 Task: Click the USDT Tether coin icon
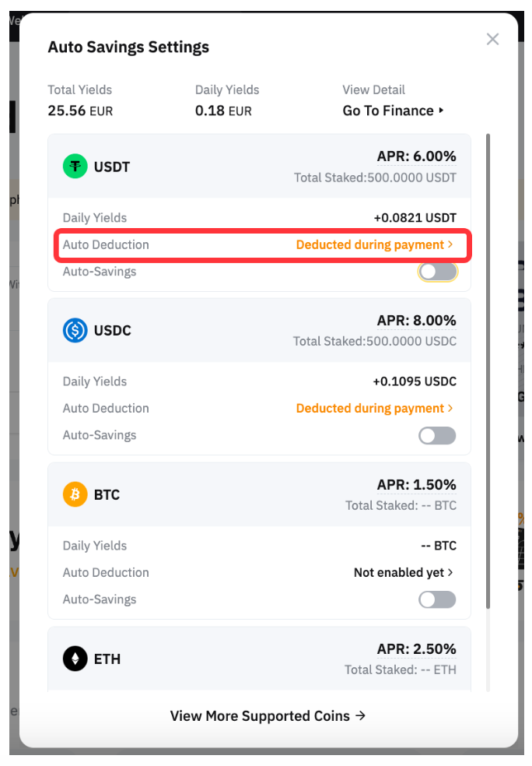tap(75, 167)
